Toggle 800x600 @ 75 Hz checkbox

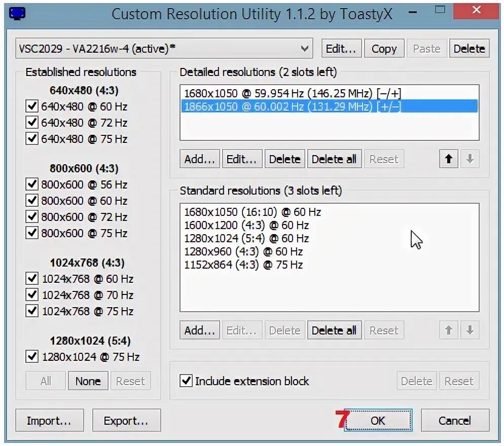[x=32, y=233]
